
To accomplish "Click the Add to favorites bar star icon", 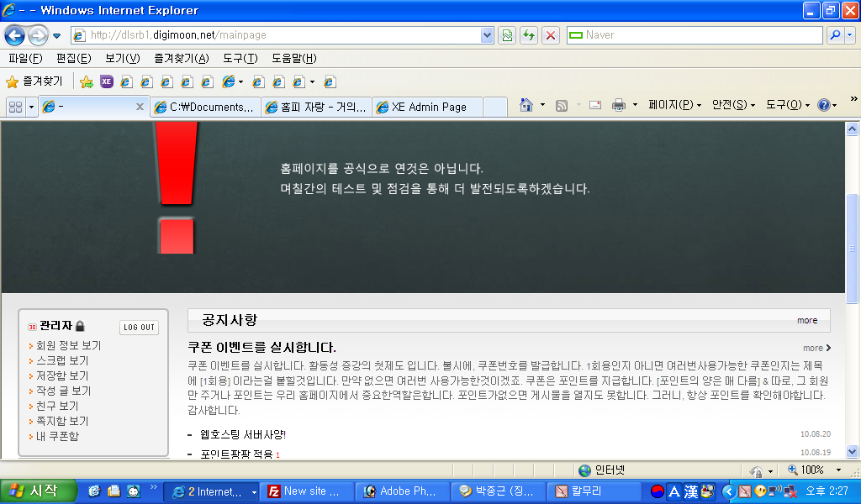I will pyautogui.click(x=86, y=81).
